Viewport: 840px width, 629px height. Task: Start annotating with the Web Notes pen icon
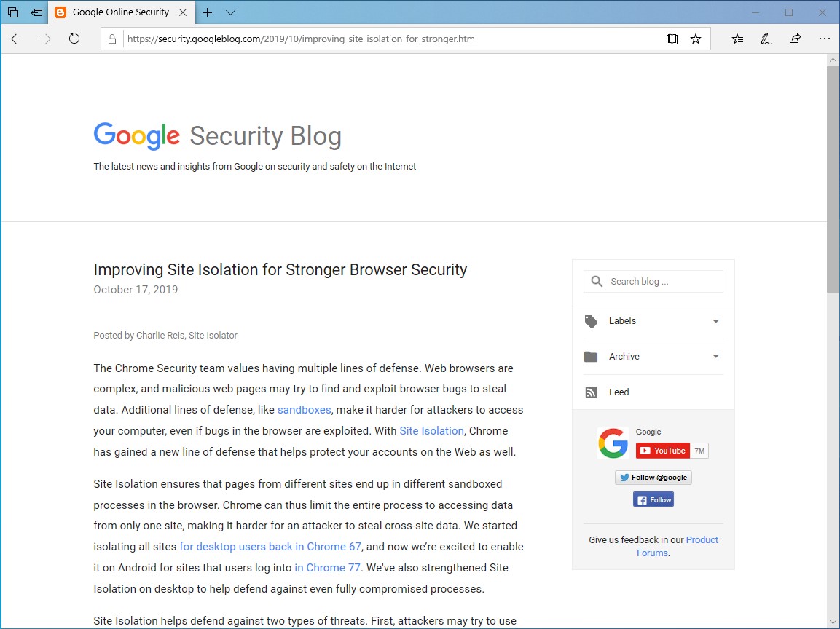766,39
